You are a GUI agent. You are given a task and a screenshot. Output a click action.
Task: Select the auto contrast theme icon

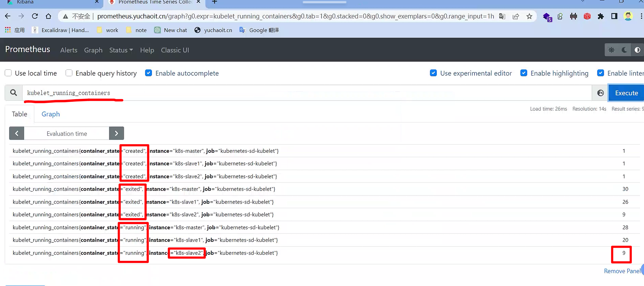coord(637,50)
